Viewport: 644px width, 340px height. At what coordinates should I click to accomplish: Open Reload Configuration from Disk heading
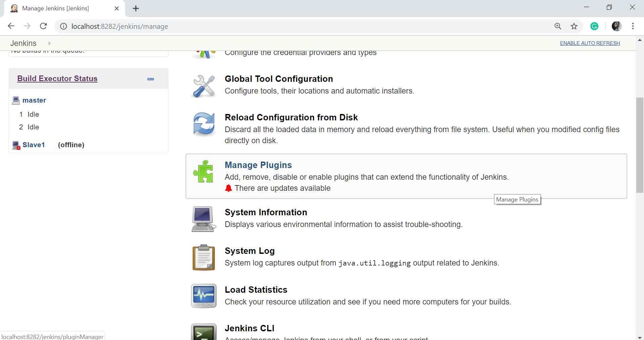point(291,117)
